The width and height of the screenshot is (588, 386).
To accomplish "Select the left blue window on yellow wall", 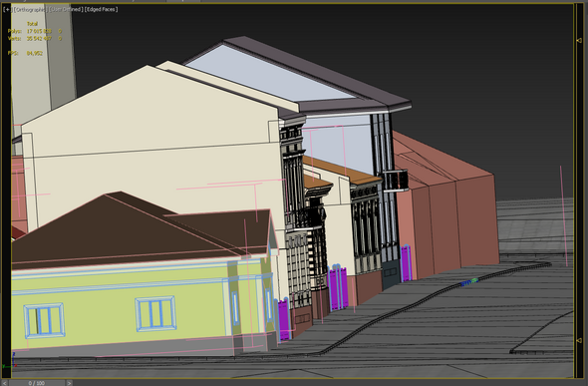I will pyautogui.click(x=44, y=321).
